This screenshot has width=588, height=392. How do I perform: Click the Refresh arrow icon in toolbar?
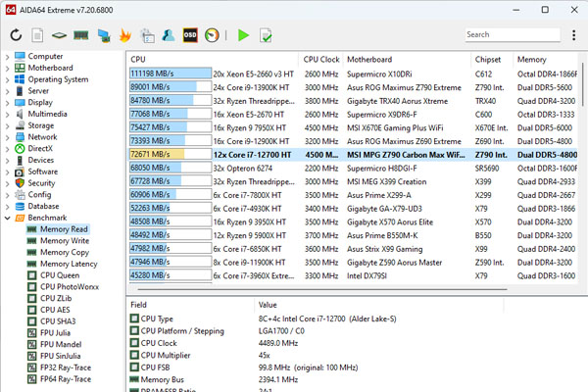16,35
